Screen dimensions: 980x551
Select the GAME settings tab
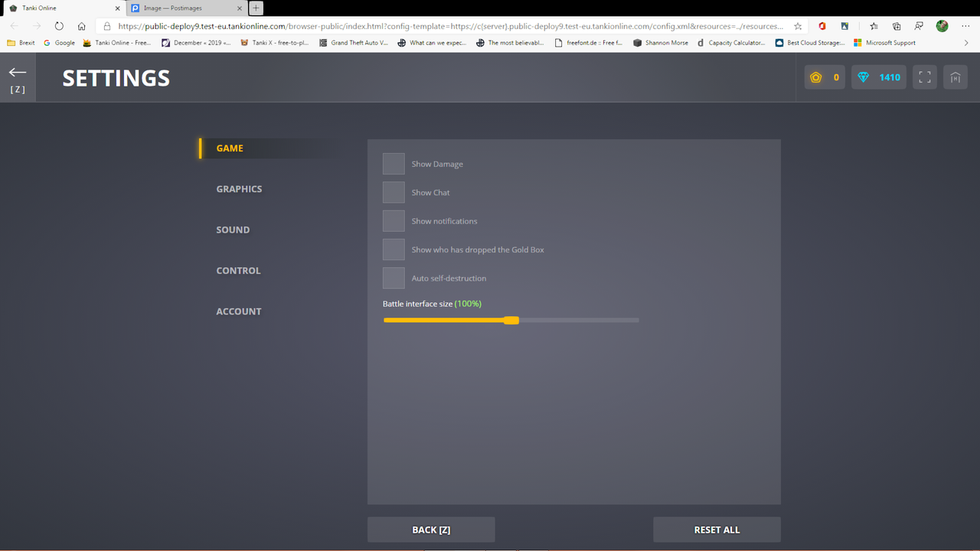click(230, 148)
